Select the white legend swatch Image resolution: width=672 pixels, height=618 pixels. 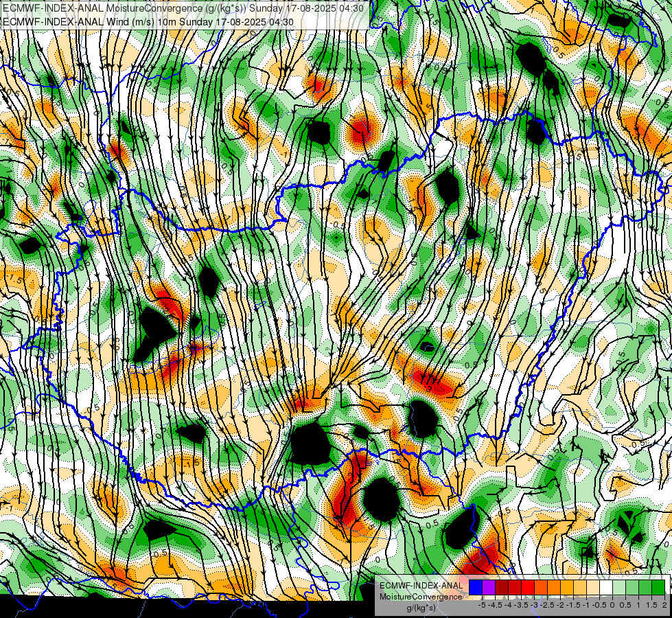[606, 587]
